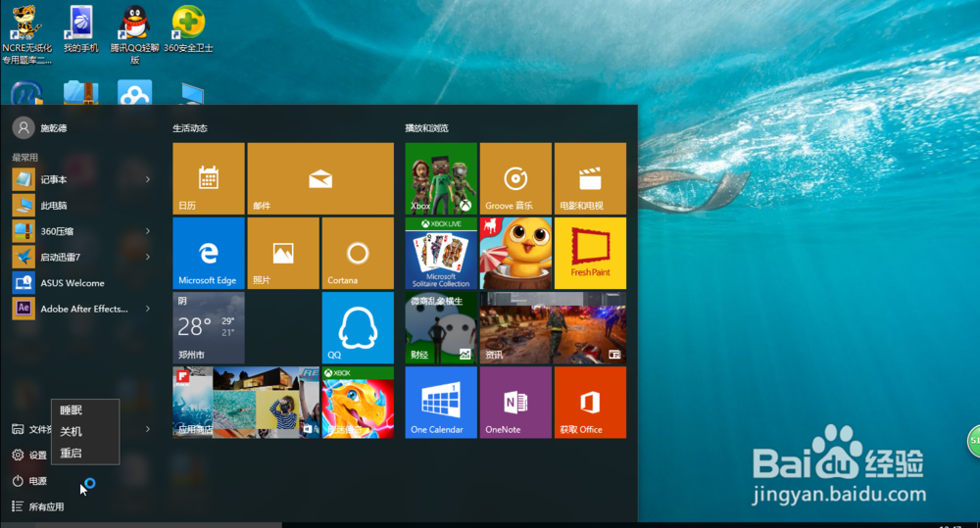The image size is (980, 528).
Task: Open the Xbox tile
Action: 441,178
